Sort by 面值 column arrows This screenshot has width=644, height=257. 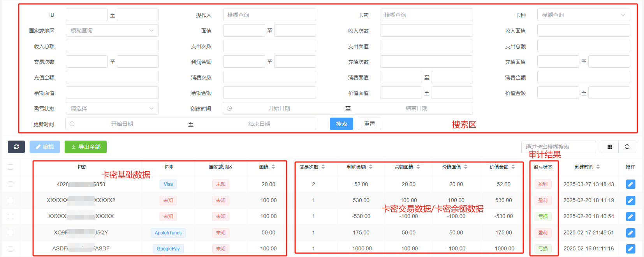coord(273,167)
